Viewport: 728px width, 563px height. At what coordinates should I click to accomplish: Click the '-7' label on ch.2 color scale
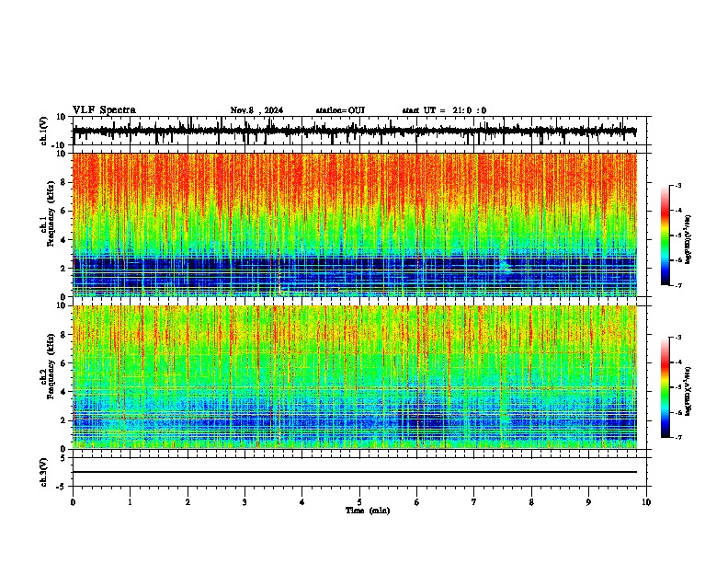click(x=677, y=437)
